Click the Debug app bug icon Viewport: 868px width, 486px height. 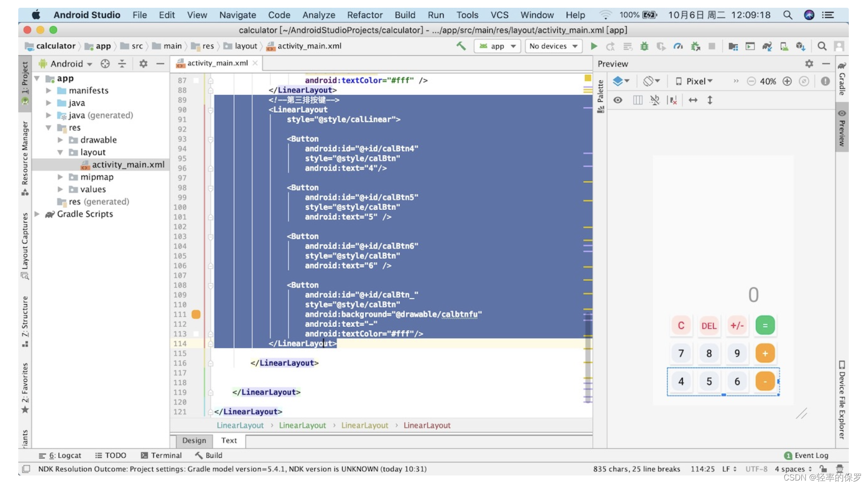pos(644,46)
